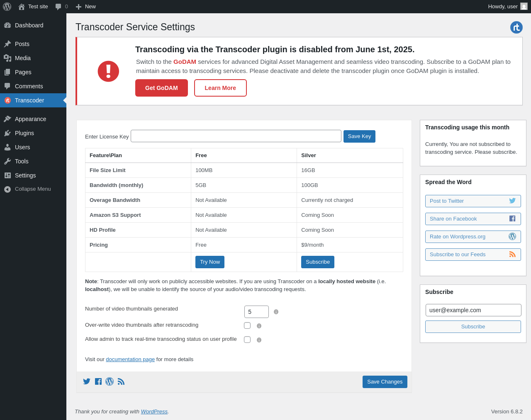The width and height of the screenshot is (531, 420).
Task: Click the Plugins plug icon
Action: click(7, 133)
